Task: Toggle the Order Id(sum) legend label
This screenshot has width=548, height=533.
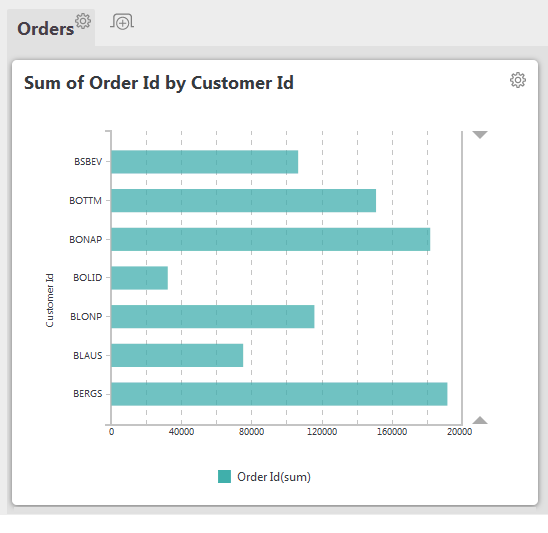Action: (x=274, y=477)
